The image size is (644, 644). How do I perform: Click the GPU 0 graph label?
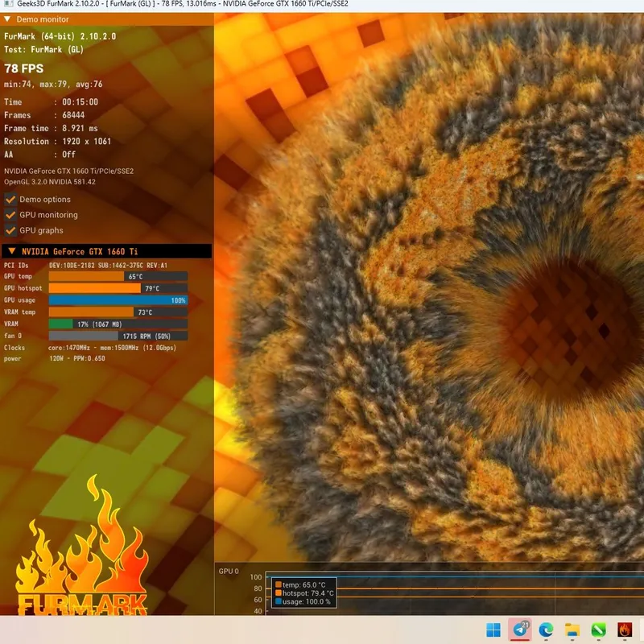tap(229, 572)
